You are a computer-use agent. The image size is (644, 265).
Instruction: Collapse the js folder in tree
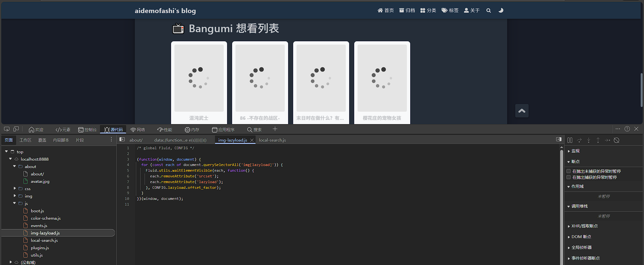[15, 203]
